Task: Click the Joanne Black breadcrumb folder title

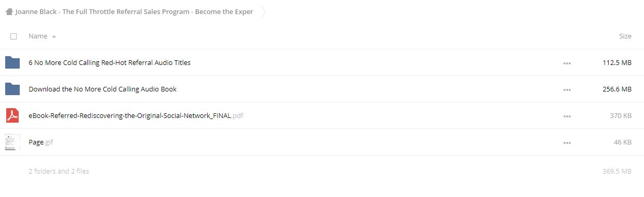Action: pyautogui.click(x=134, y=11)
